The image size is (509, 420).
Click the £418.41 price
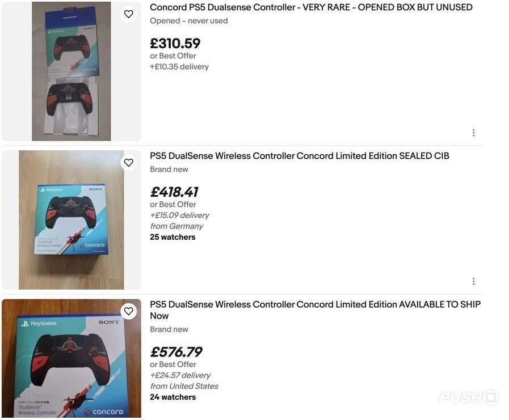point(174,192)
